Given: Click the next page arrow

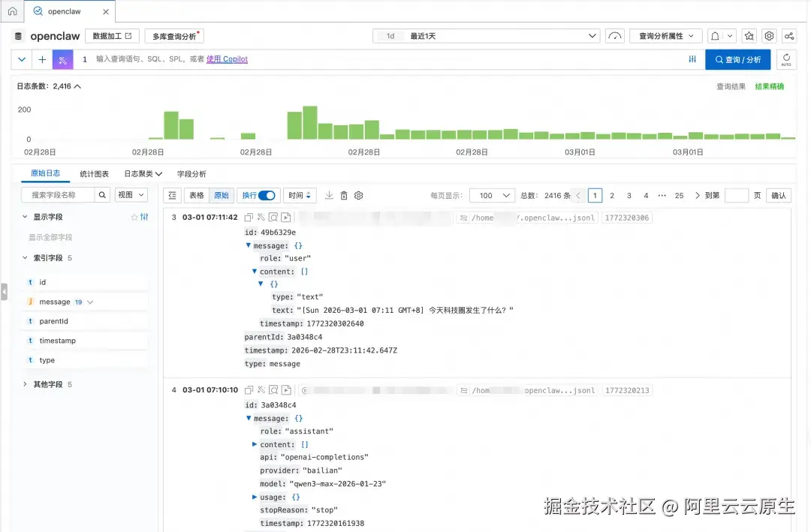Looking at the screenshot, I should click(x=697, y=195).
